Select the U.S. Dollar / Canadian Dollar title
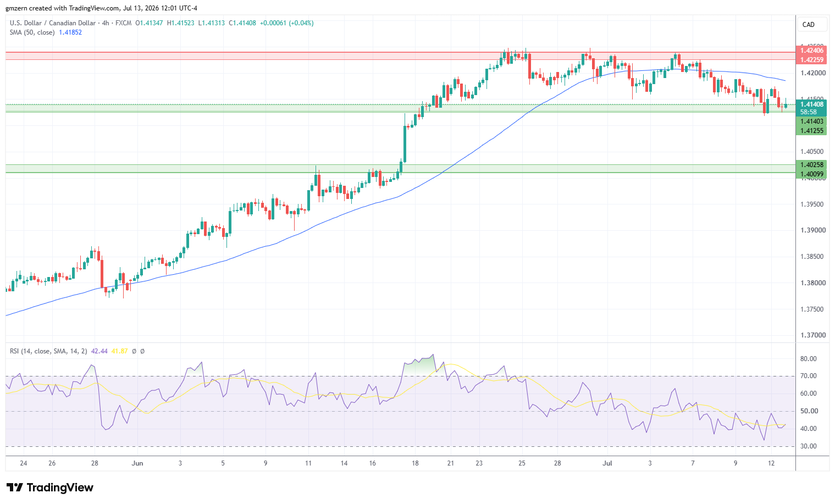The image size is (835, 504). click(53, 23)
